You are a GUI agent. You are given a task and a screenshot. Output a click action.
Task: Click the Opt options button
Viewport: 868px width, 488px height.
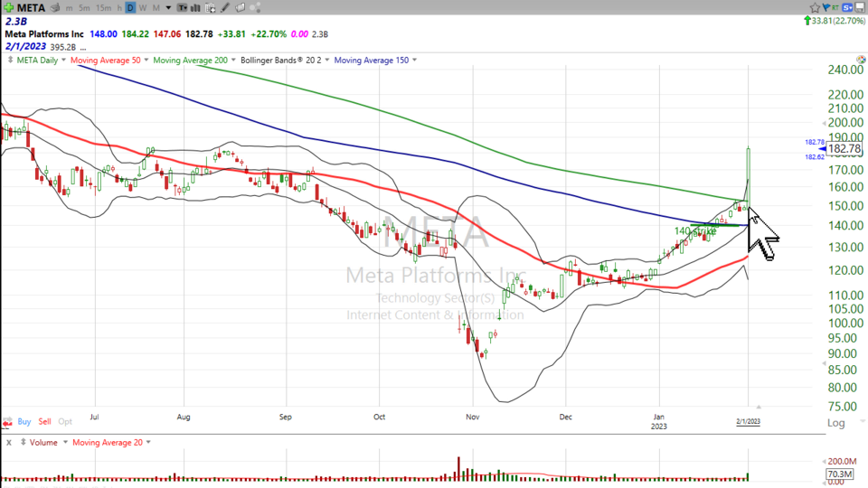65,422
